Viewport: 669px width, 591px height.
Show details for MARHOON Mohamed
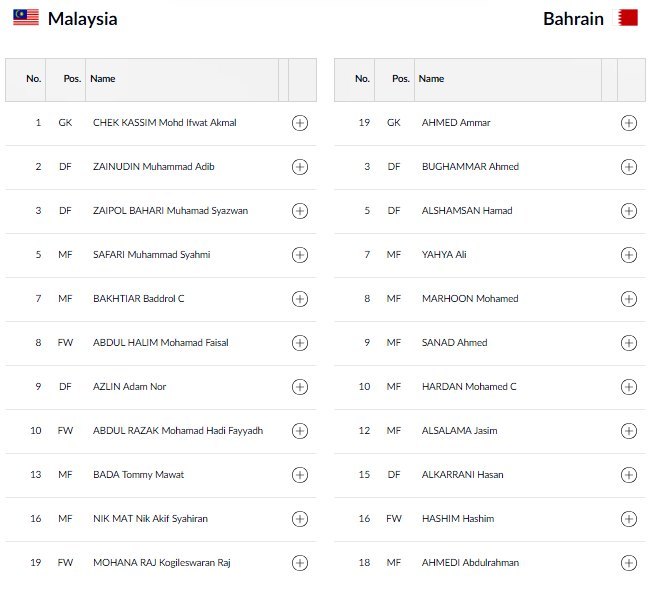[628, 299]
